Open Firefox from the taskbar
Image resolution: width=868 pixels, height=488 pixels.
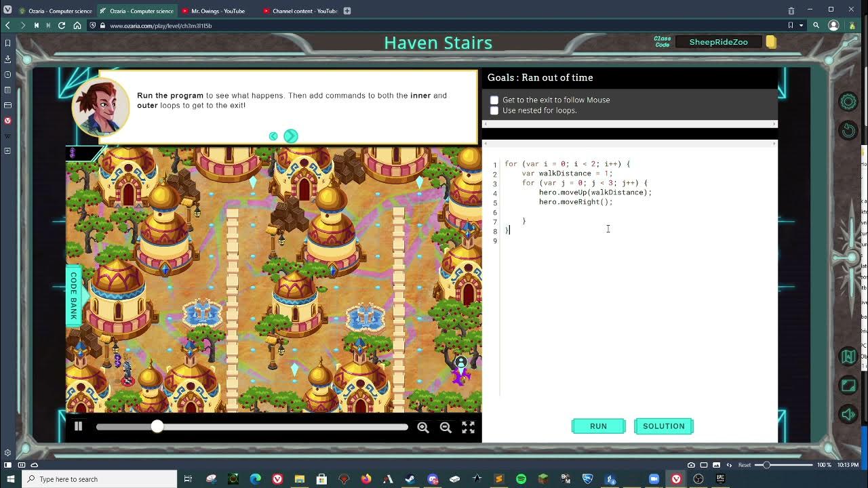point(366,479)
